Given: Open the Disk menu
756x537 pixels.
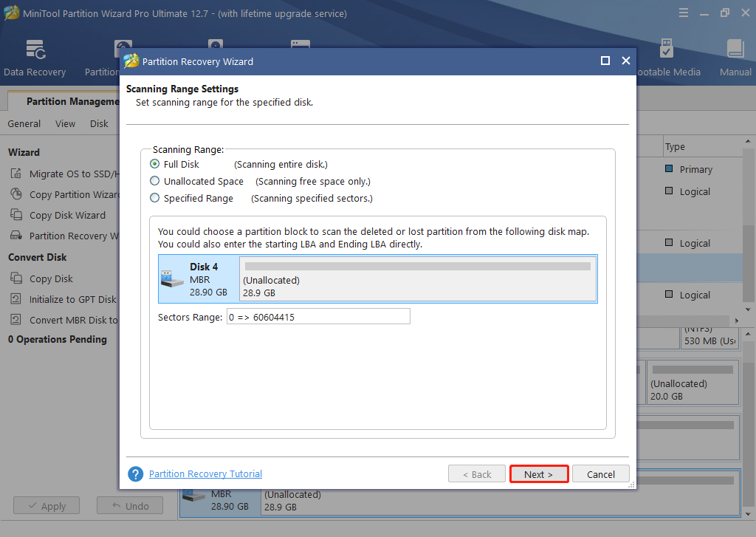Looking at the screenshot, I should pos(99,123).
